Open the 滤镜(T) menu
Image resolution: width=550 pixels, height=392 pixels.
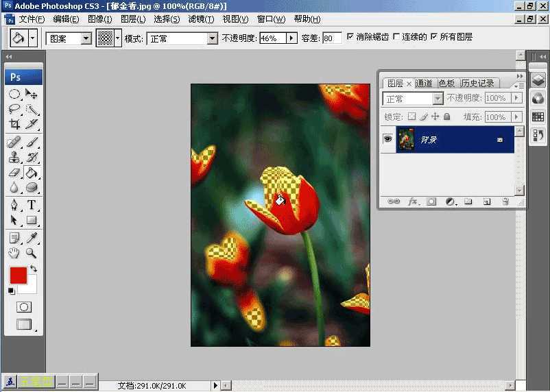(200, 19)
